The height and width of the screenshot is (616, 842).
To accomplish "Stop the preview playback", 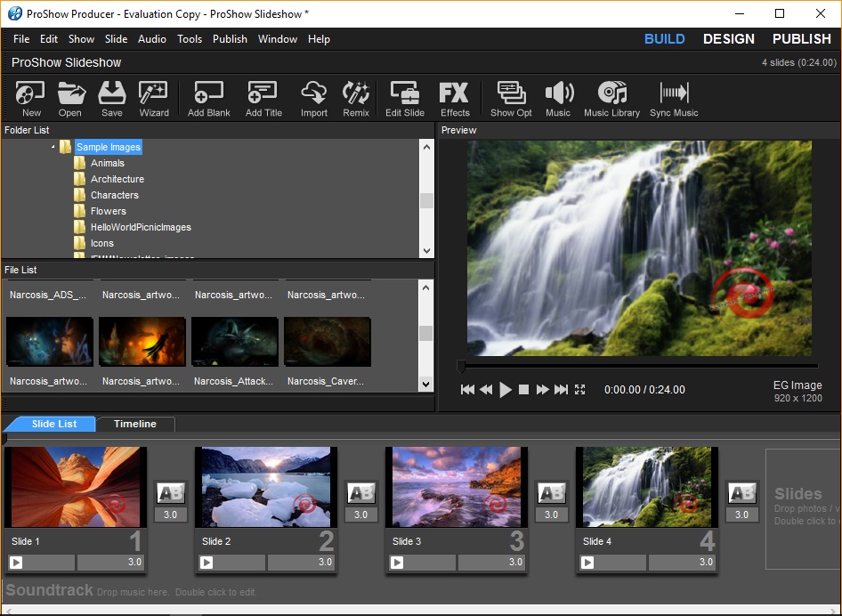I will [x=524, y=389].
